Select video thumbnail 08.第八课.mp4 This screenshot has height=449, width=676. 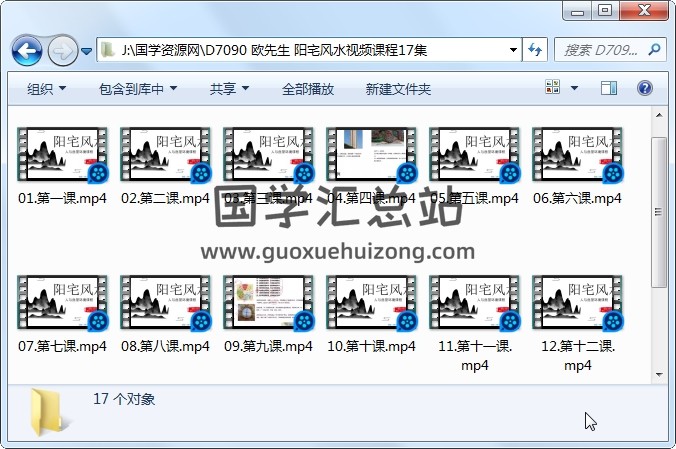(x=166, y=303)
